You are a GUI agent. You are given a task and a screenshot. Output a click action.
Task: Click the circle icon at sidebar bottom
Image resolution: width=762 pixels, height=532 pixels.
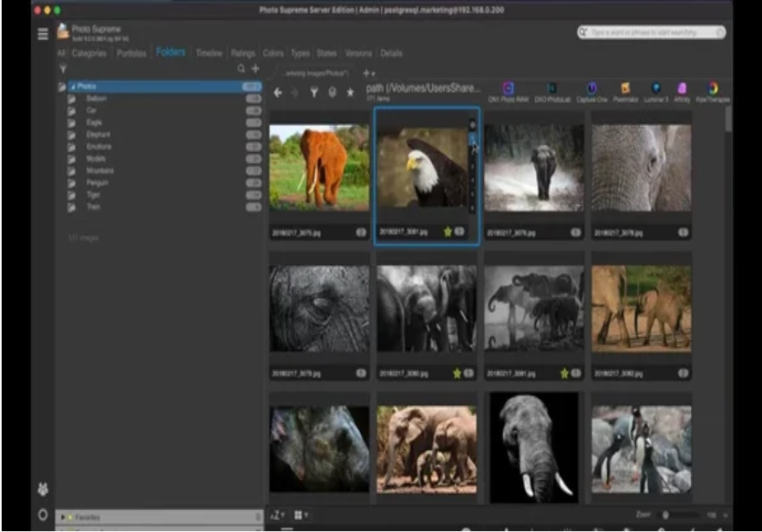[x=43, y=515]
